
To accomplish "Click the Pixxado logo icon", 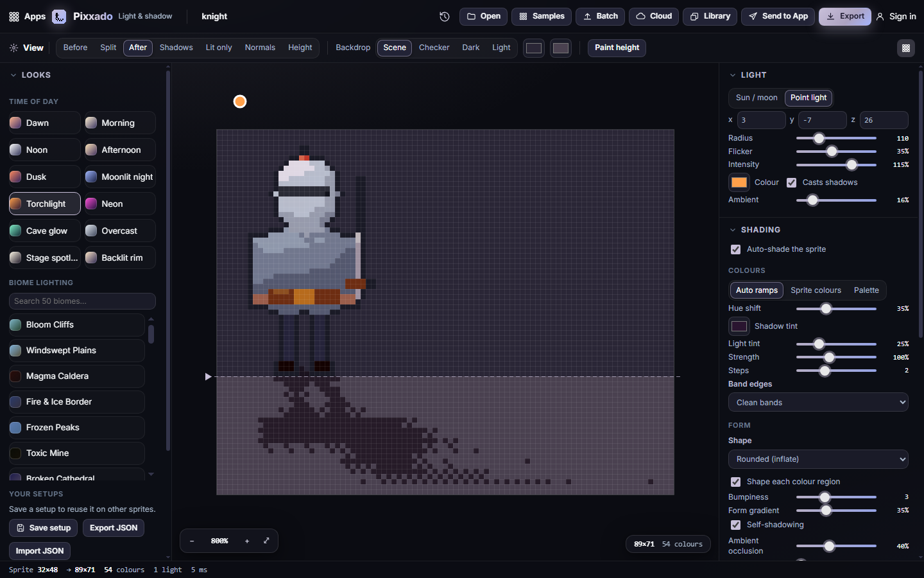I will [x=59, y=17].
